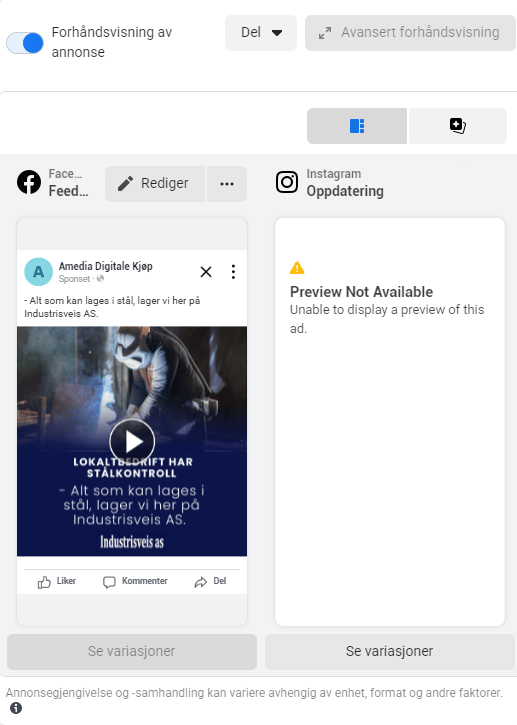Click the yellow warning triangle icon
Image resolution: width=517 pixels, height=725 pixels.
pyautogui.click(x=297, y=268)
